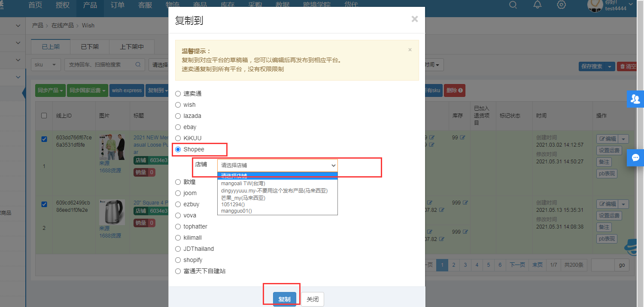Image resolution: width=644 pixels, height=307 pixels.
Task: Choose the tophatter radio option
Action: (x=178, y=226)
